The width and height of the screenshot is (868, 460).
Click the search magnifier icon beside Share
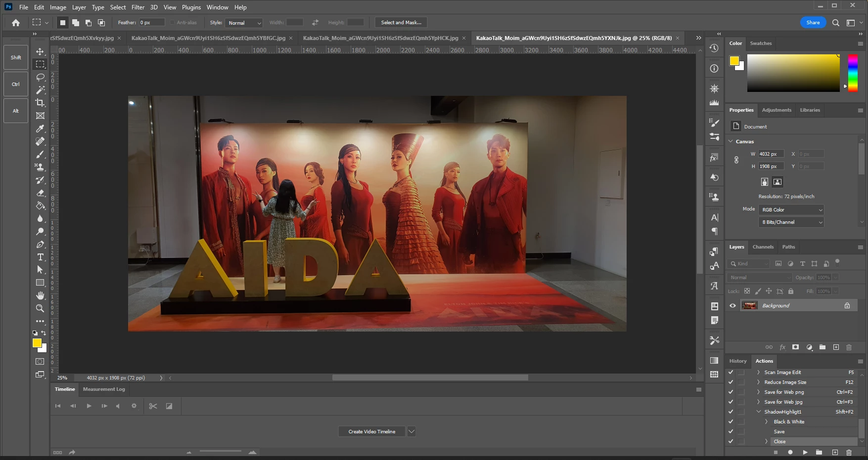click(x=836, y=23)
